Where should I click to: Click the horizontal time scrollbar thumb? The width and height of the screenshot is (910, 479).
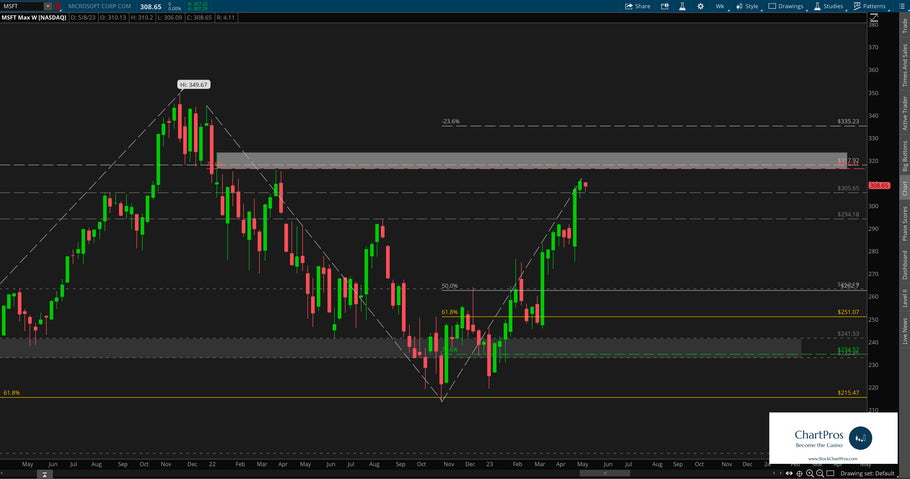pyautogui.click(x=604, y=473)
